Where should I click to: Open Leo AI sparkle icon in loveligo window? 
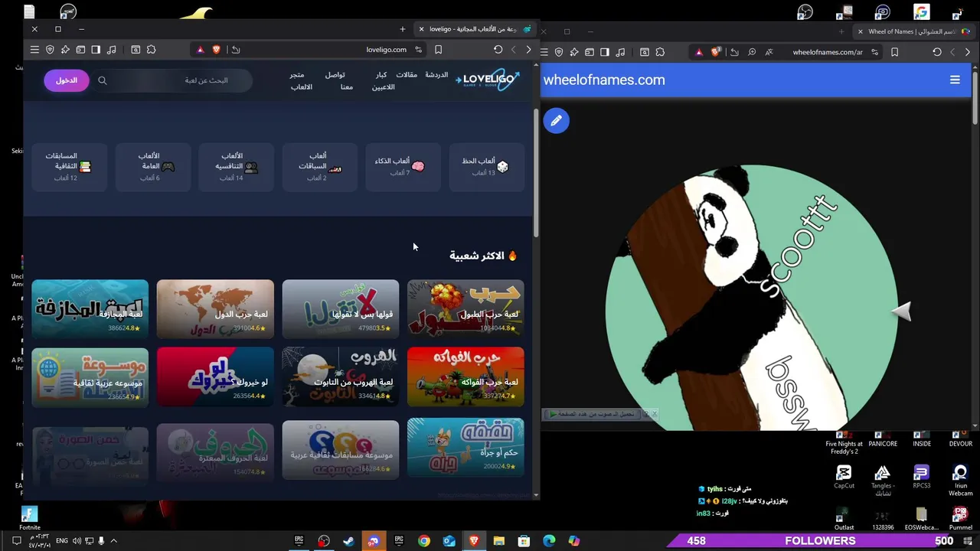[x=65, y=50]
